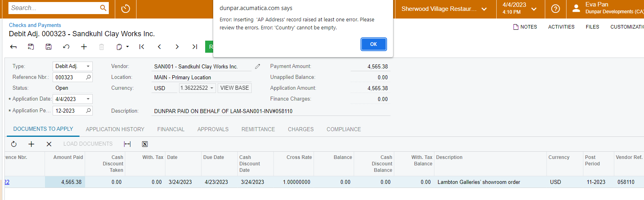The image size is (644, 200).
Task: Click the Undo/Cancel icon
Action: (66, 47)
